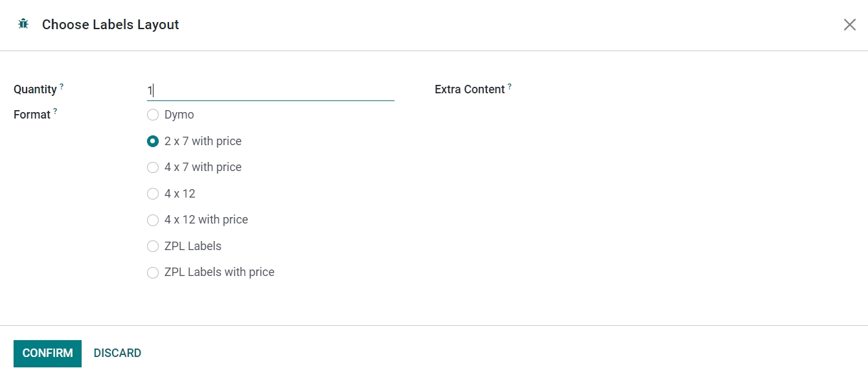
Task: Click the Format help question mark
Action: (x=55, y=111)
